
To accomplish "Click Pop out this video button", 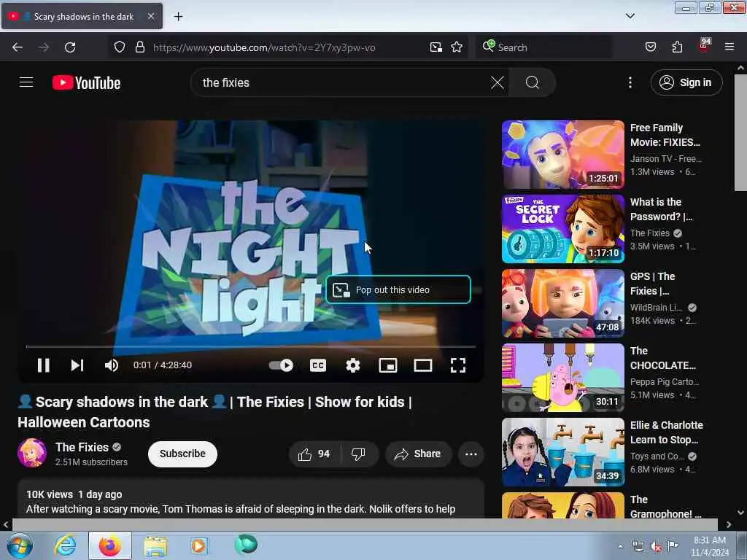I will click(398, 289).
